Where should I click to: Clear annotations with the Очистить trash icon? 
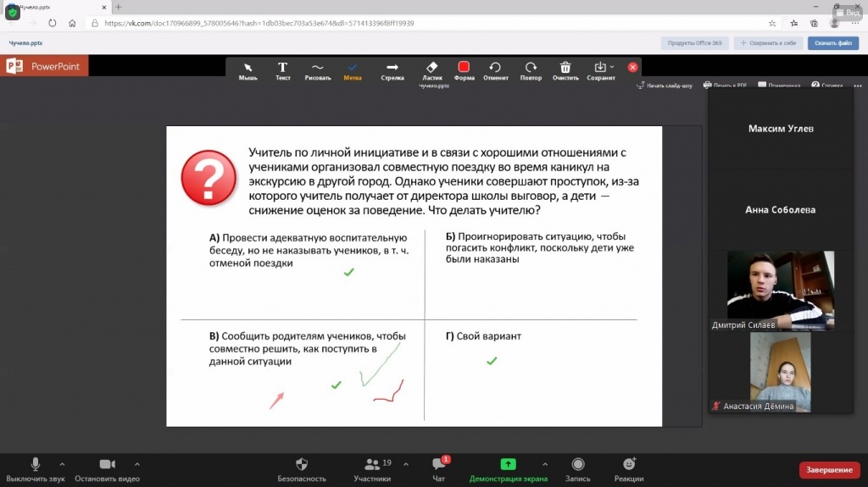565,70
